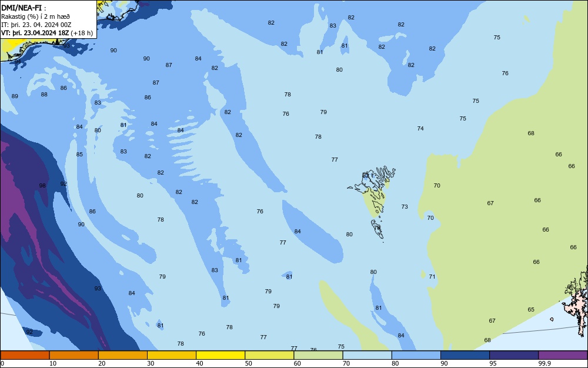Screen dimensions: 588x368
Task: Pick the pale yellow 50–60 legend swatch
Action: [269, 355]
